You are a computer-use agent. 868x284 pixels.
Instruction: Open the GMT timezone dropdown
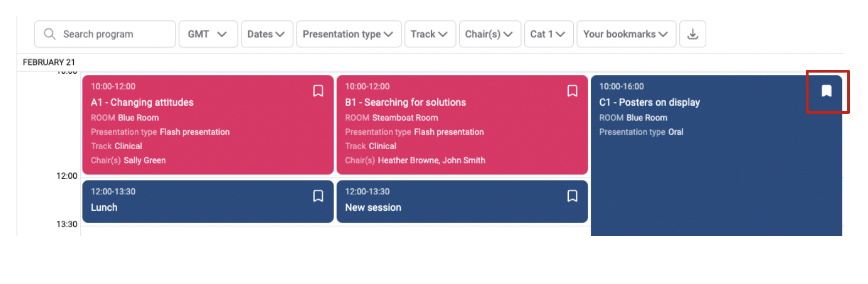(208, 34)
